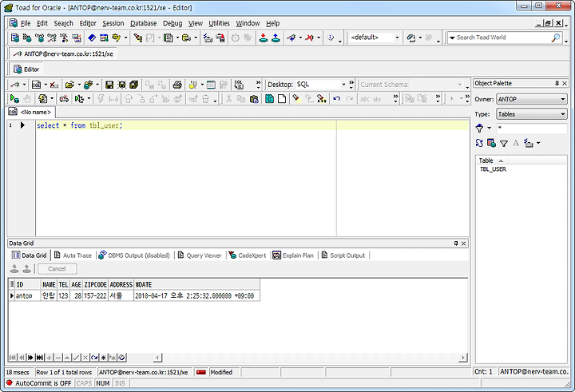
Task: Click the Paste clipboard icon
Action: pyautogui.click(x=254, y=99)
